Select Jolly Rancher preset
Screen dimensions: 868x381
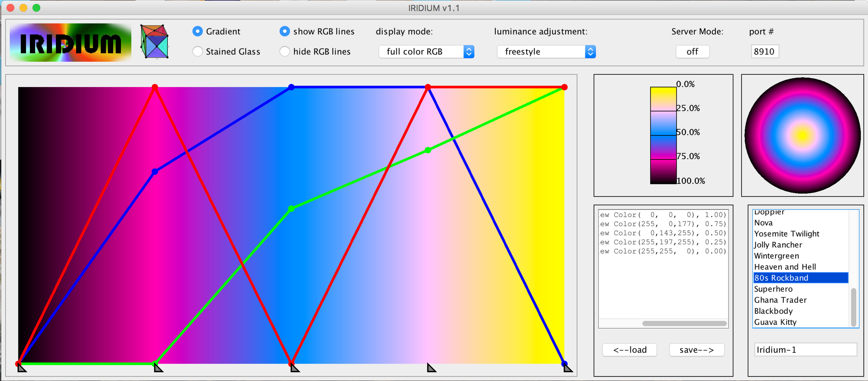[x=801, y=245]
